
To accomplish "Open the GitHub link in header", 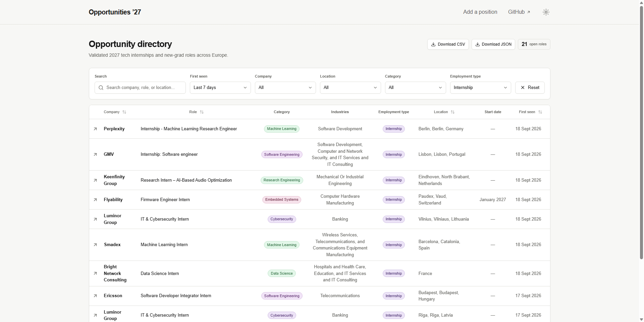I will [519, 12].
